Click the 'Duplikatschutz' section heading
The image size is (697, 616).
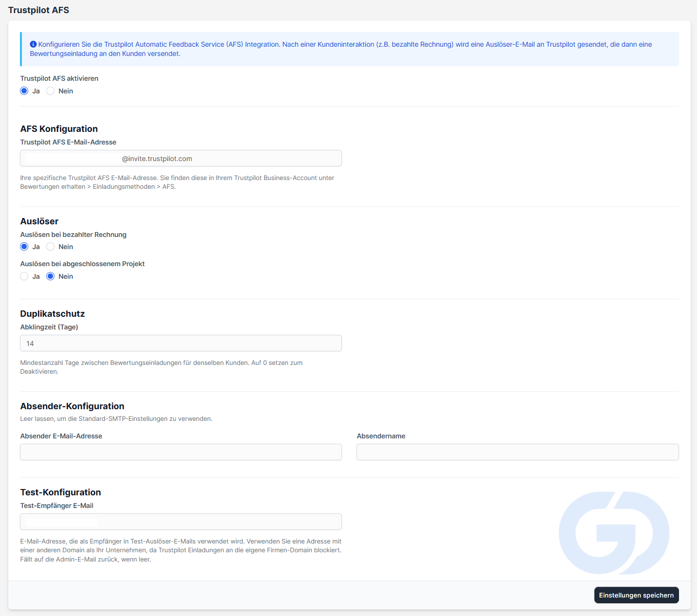coord(53,314)
